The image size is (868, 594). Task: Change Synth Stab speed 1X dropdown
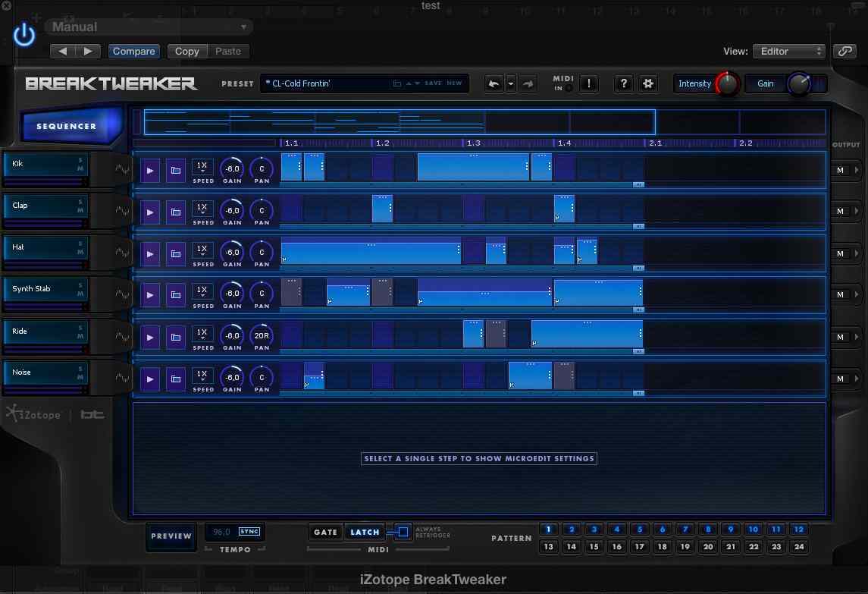click(202, 291)
